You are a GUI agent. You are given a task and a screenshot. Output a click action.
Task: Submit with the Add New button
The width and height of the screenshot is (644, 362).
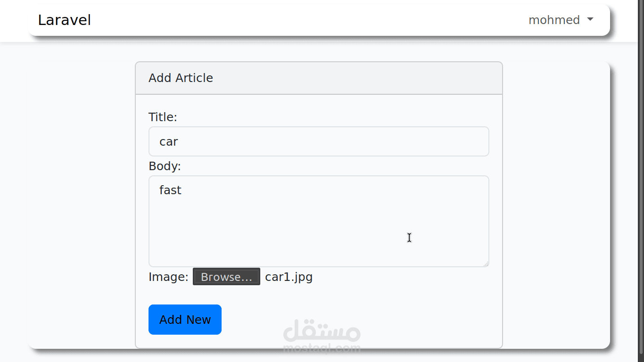185,320
